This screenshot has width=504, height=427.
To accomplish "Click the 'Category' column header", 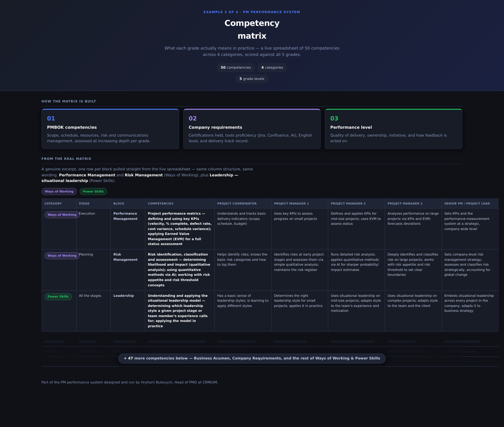I will pyautogui.click(x=59, y=204).
